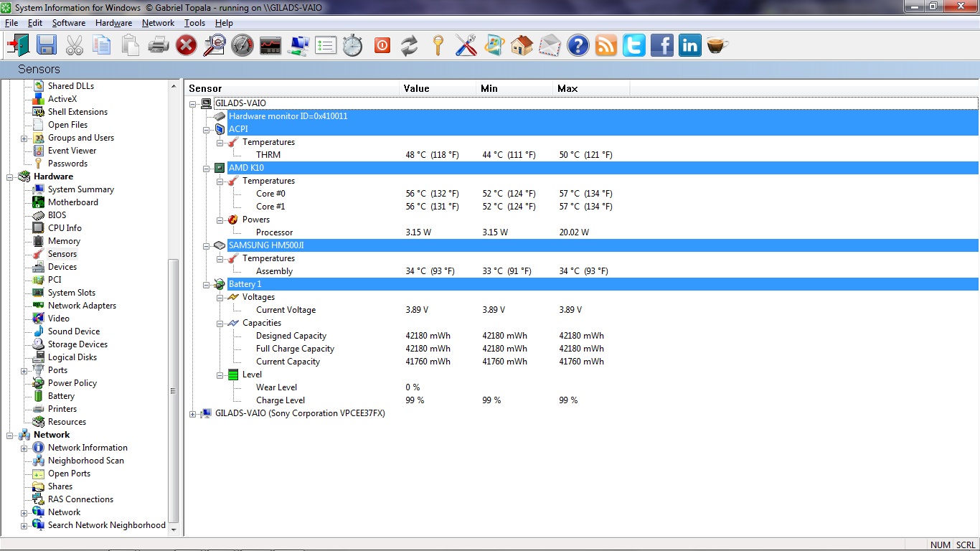Click the Max column header
Screen dimensions: 980x551
(x=592, y=88)
